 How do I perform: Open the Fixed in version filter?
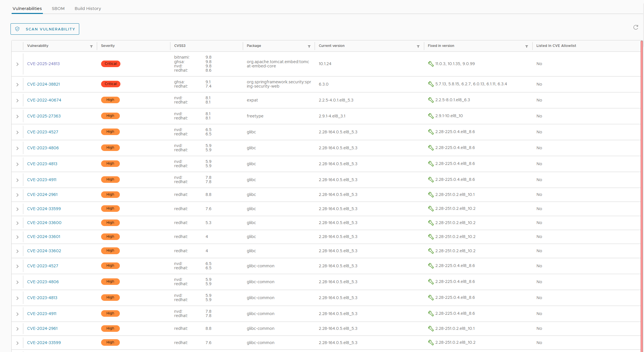click(527, 46)
